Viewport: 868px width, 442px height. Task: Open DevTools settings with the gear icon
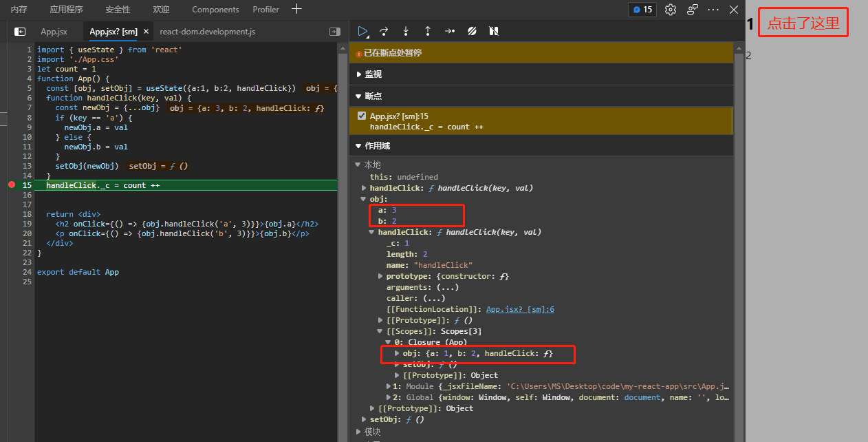tap(671, 10)
